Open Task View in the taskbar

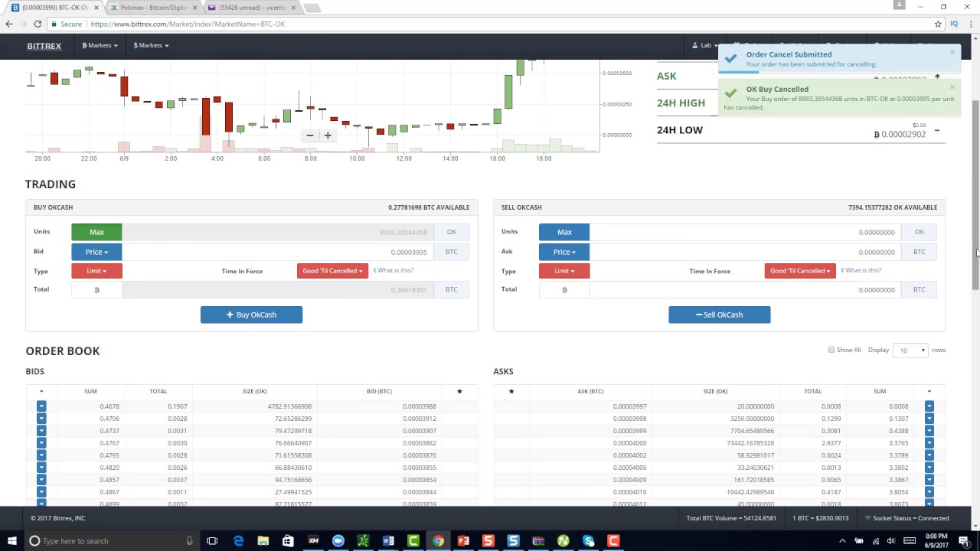[212, 541]
